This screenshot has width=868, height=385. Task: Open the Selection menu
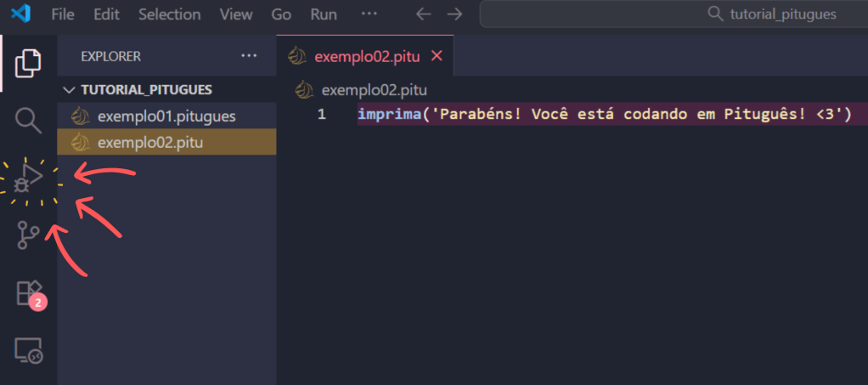coord(169,14)
